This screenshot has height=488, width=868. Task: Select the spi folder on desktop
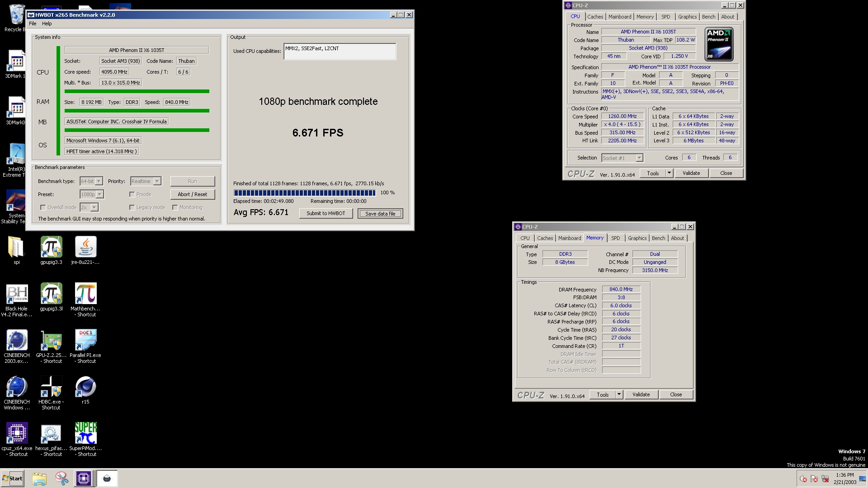tap(17, 250)
